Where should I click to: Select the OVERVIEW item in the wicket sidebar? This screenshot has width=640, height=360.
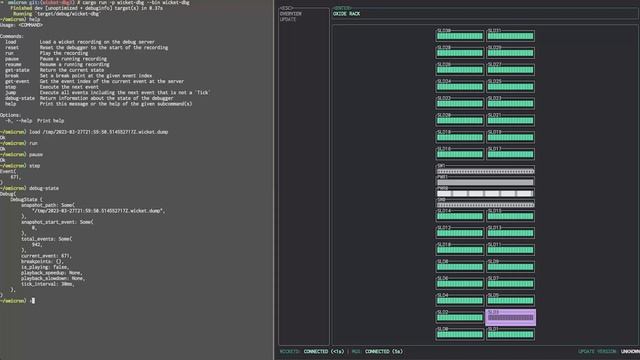[x=291, y=14]
